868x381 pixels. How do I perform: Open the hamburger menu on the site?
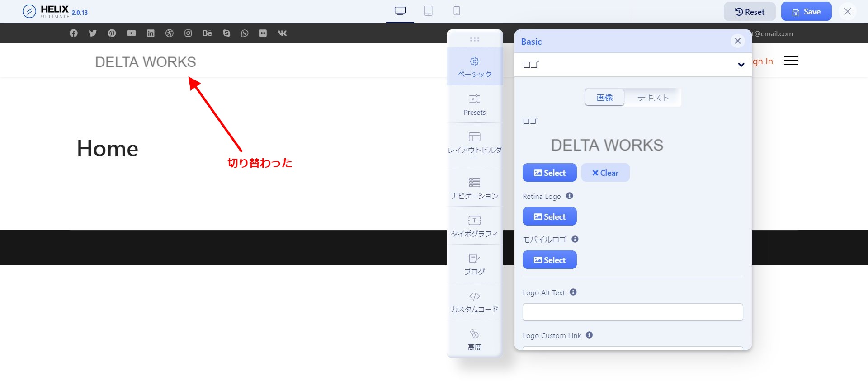[x=791, y=61]
